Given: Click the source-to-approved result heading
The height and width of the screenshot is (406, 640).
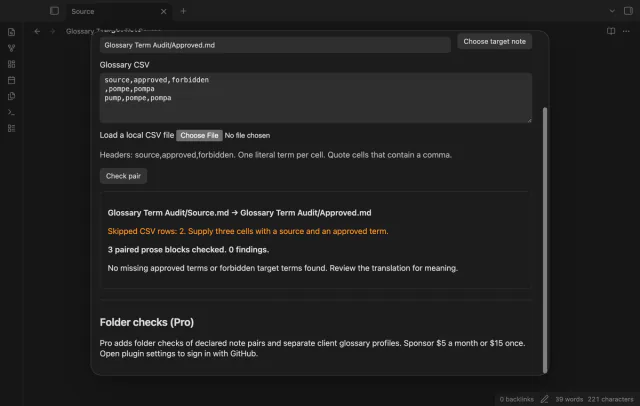Looking at the screenshot, I should click(x=239, y=213).
